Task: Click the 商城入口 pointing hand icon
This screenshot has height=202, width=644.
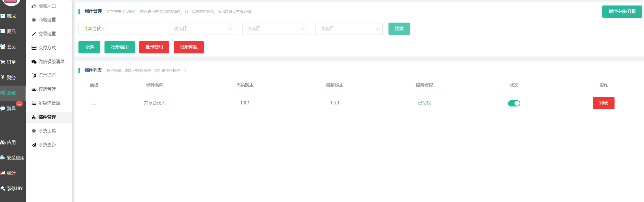Action: click(34, 6)
